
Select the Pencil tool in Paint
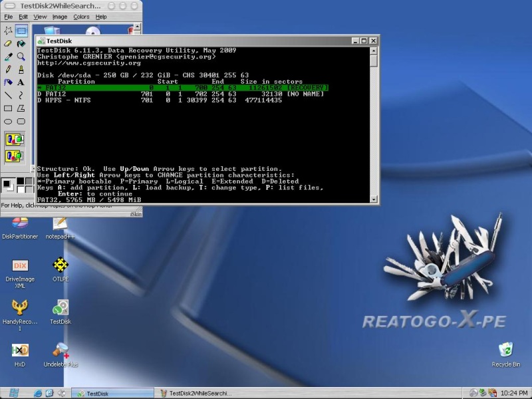(8, 70)
